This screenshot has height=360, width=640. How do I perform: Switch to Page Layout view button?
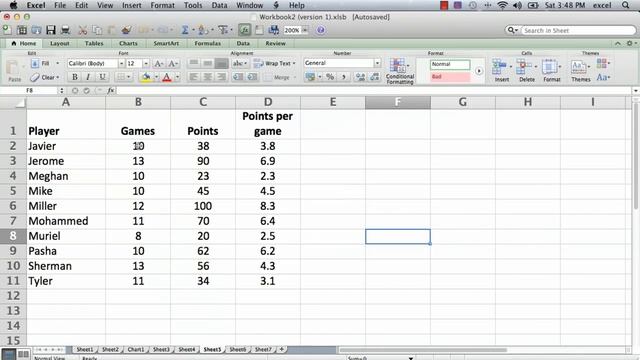[23, 354]
